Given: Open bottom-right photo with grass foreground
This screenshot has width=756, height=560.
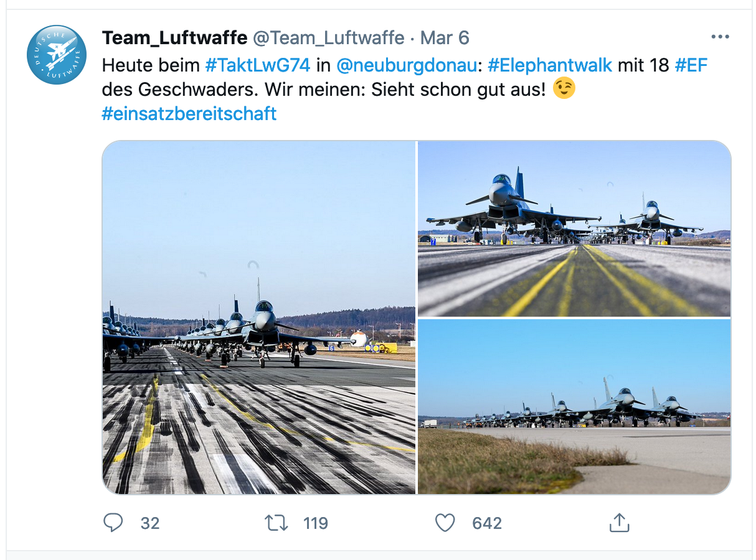Looking at the screenshot, I should point(574,406).
